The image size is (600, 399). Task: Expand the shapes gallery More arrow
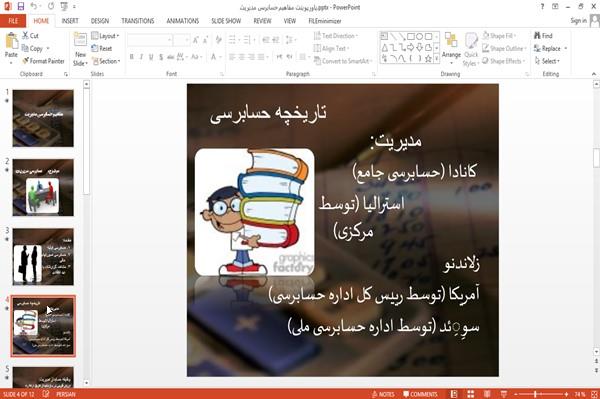pyautogui.click(x=436, y=59)
